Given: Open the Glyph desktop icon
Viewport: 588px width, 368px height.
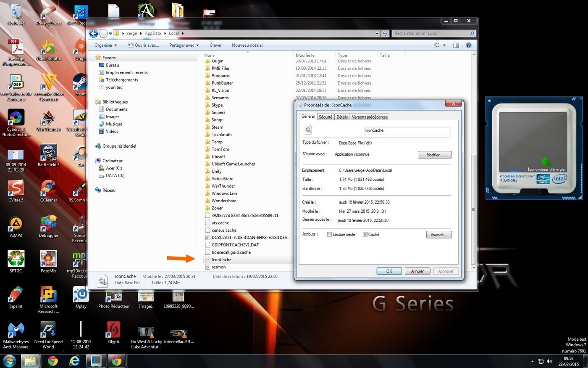Looking at the screenshot, I should click(113, 332).
